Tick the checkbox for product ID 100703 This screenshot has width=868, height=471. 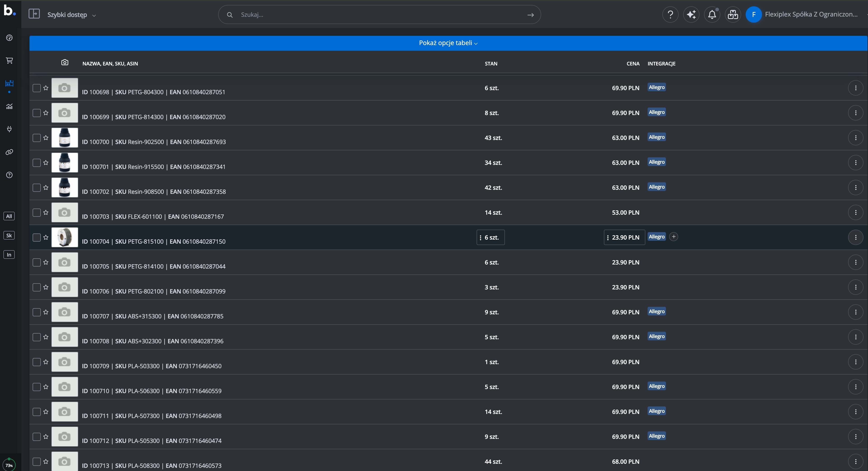pos(36,213)
